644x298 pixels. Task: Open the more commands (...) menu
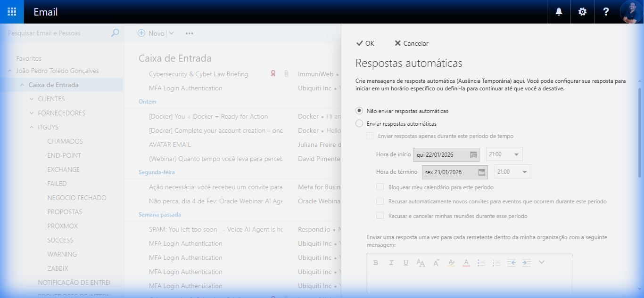coord(190,33)
